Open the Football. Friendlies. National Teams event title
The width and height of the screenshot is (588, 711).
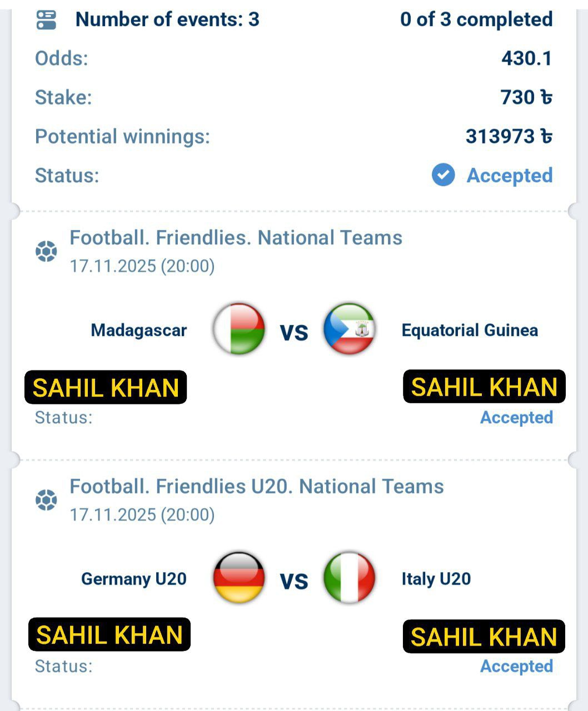(236, 238)
